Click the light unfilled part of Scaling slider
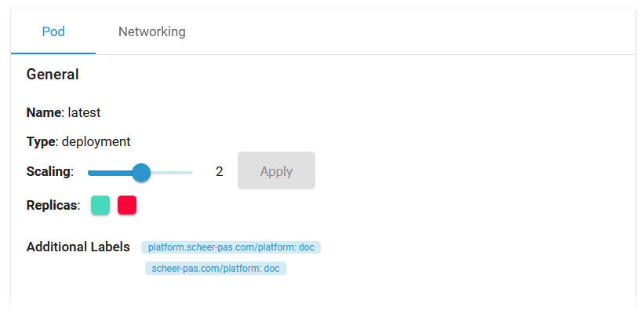 pyautogui.click(x=172, y=173)
